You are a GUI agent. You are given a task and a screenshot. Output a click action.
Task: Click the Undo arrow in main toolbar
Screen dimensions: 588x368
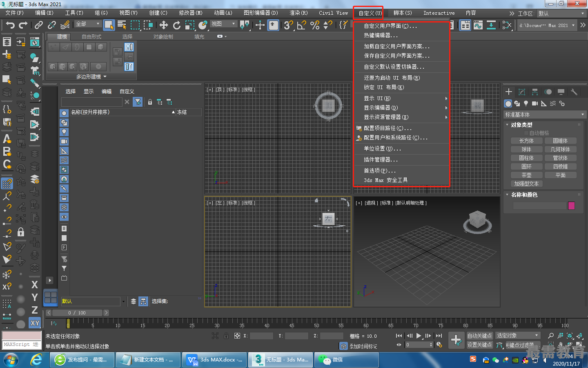pos(10,25)
